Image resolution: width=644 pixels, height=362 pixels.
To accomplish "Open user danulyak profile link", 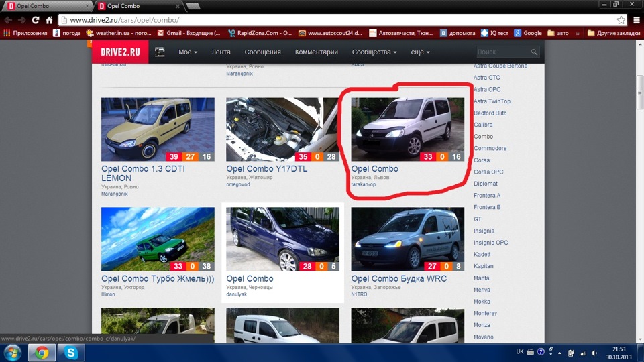I will click(236, 294).
